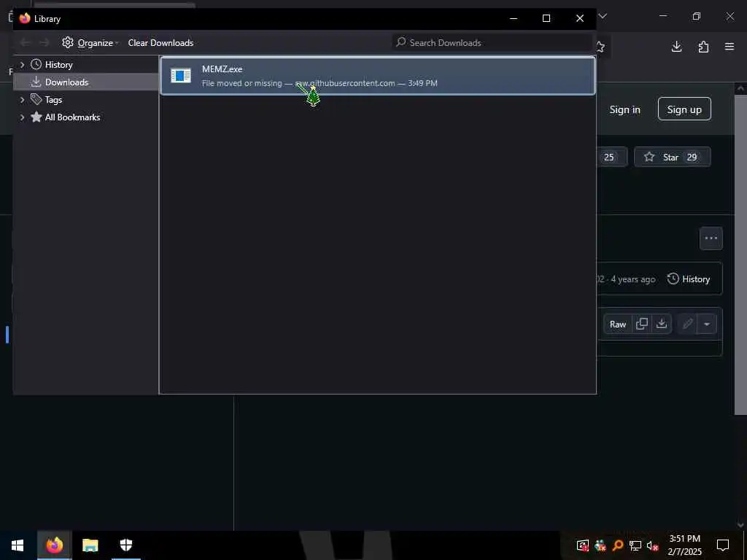Click the first system tray icon
This screenshot has height=560, width=747.
coord(583,545)
